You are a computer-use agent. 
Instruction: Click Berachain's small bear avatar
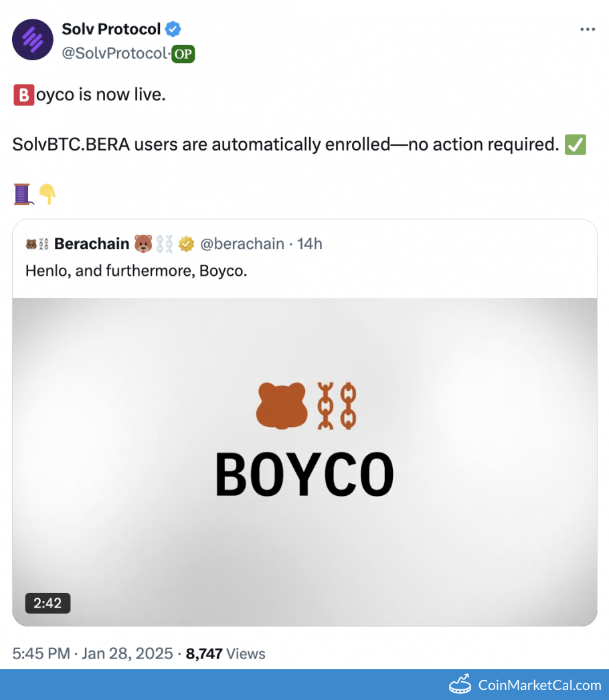click(37, 244)
